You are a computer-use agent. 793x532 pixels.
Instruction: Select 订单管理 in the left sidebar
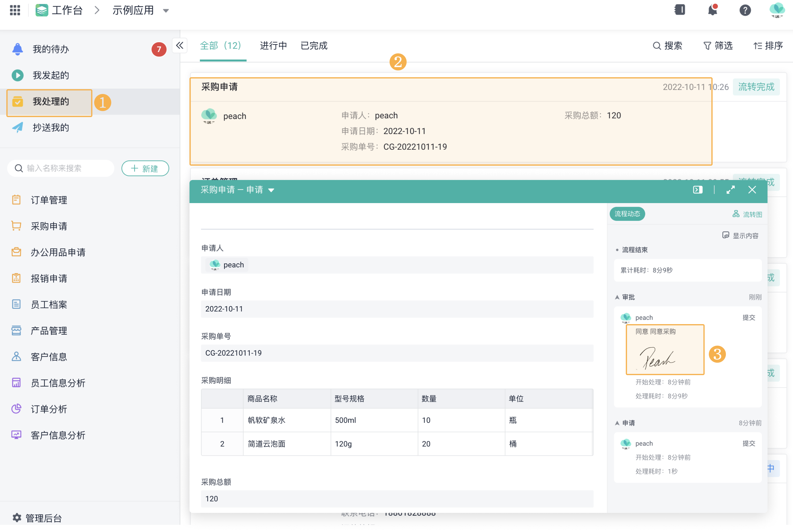(49, 200)
